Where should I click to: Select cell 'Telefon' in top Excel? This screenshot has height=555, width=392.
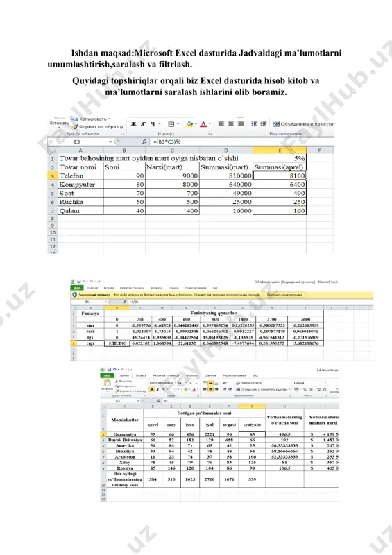tap(80, 176)
